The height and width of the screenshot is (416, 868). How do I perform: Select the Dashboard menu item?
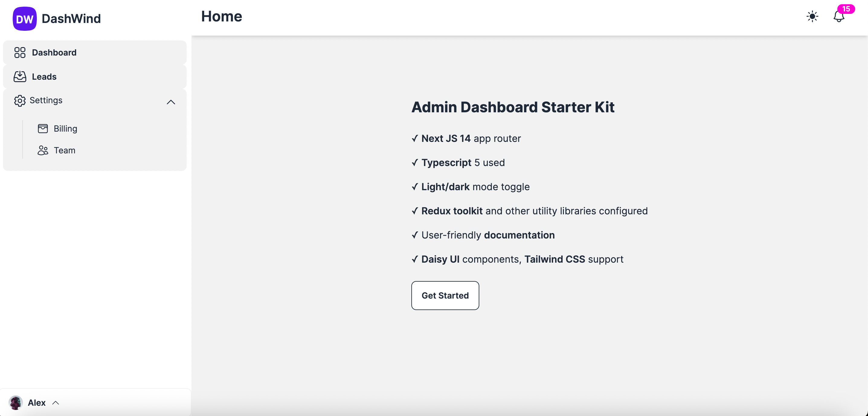(54, 52)
